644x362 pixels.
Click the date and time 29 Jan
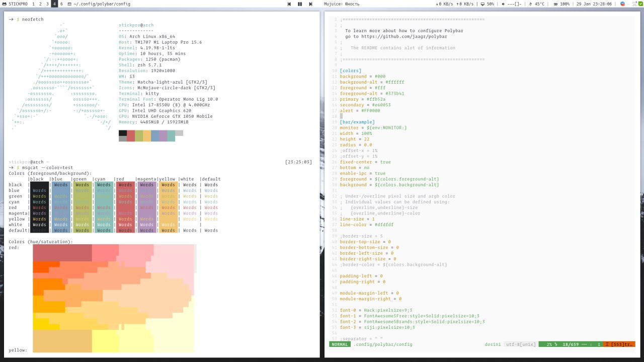[594, 4]
